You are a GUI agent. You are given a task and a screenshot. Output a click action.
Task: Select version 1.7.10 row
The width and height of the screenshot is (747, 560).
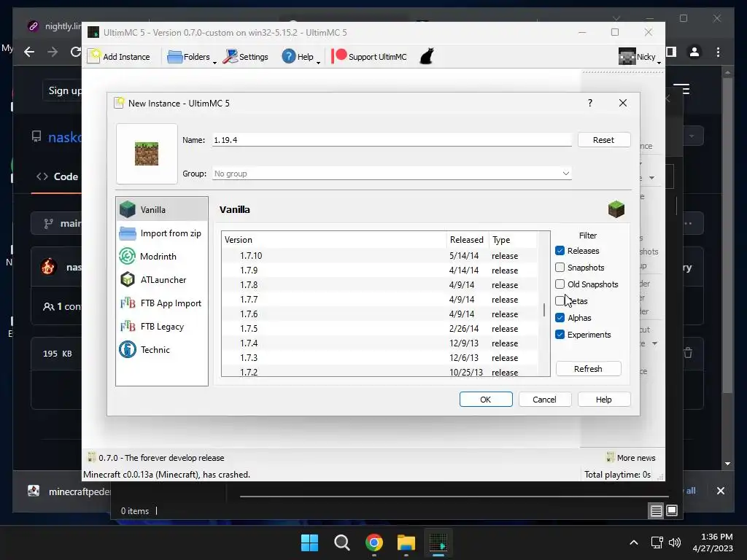[x=379, y=256]
